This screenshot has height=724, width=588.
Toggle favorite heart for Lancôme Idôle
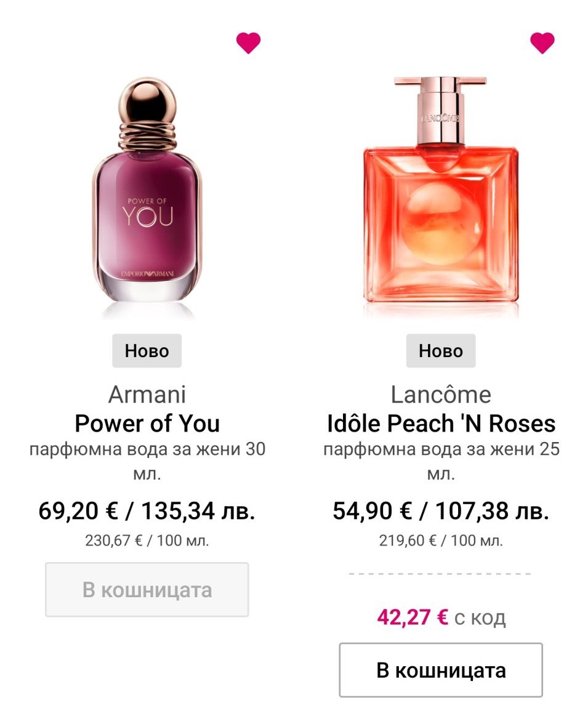(x=542, y=42)
